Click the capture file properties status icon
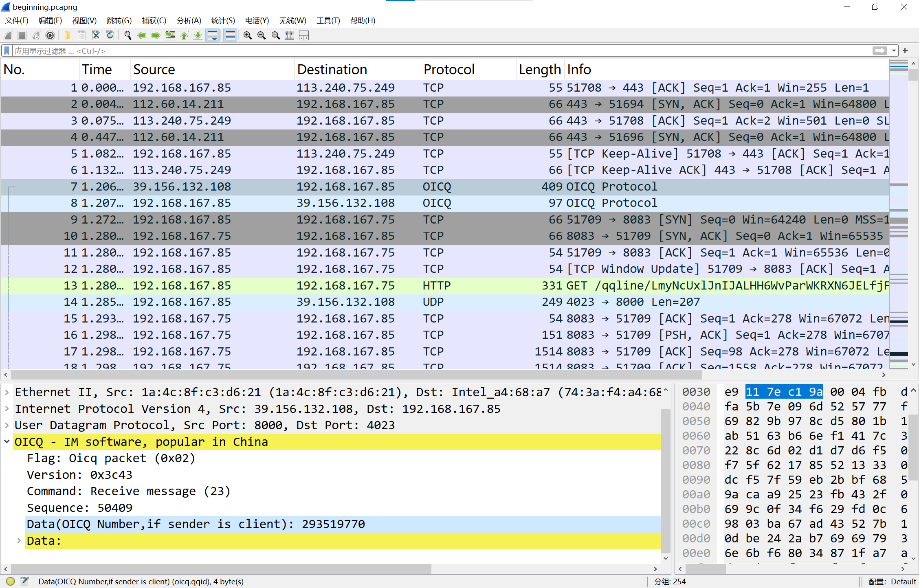This screenshot has height=588, width=919. tap(25, 581)
